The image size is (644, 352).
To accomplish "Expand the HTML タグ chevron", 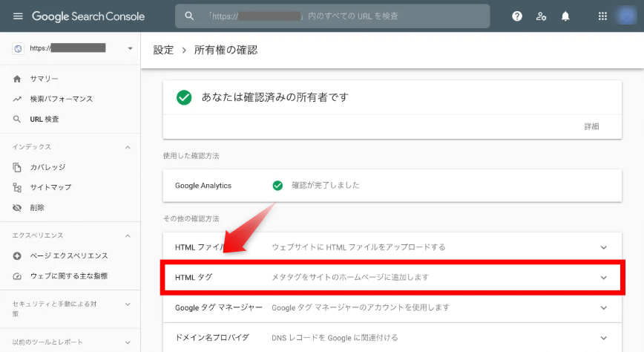I will 603,278.
